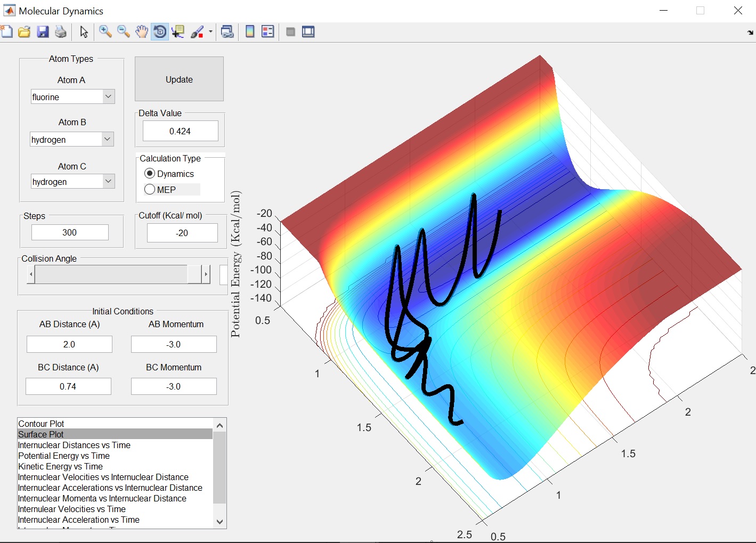Screen dimensions: 756x543
Task: Expand the Atom C dropdown
Action: [x=108, y=182]
